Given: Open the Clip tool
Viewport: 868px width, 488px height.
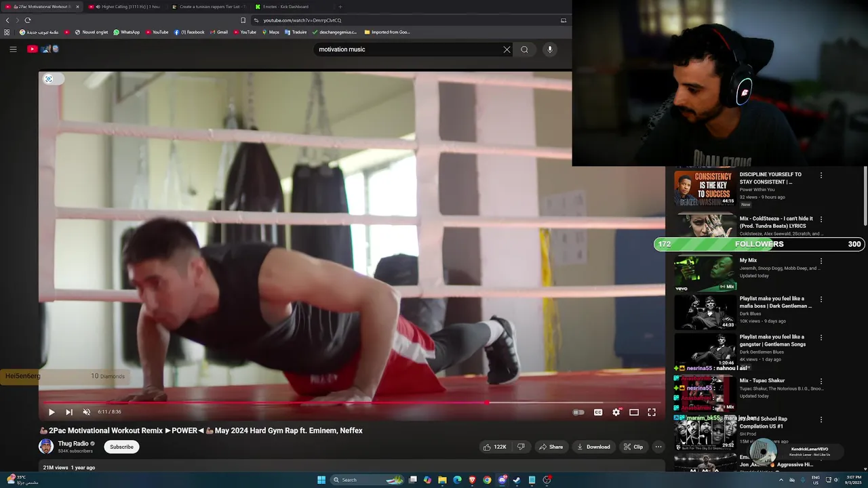Looking at the screenshot, I should (x=633, y=447).
